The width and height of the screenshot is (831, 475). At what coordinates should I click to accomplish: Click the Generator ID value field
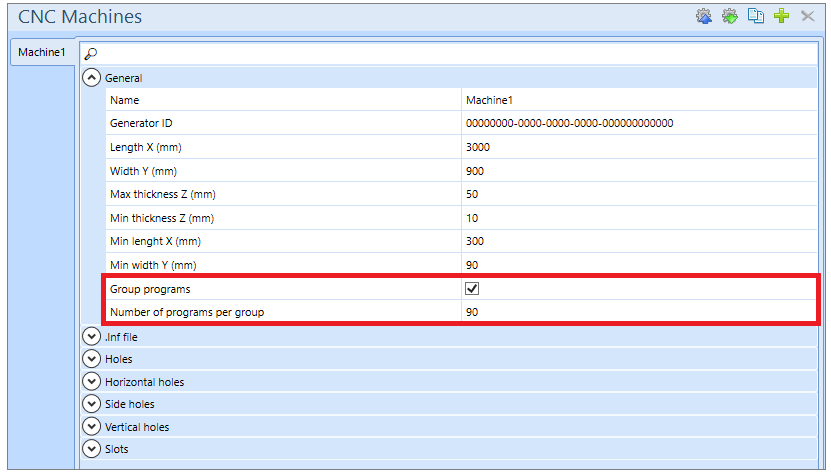coord(639,123)
